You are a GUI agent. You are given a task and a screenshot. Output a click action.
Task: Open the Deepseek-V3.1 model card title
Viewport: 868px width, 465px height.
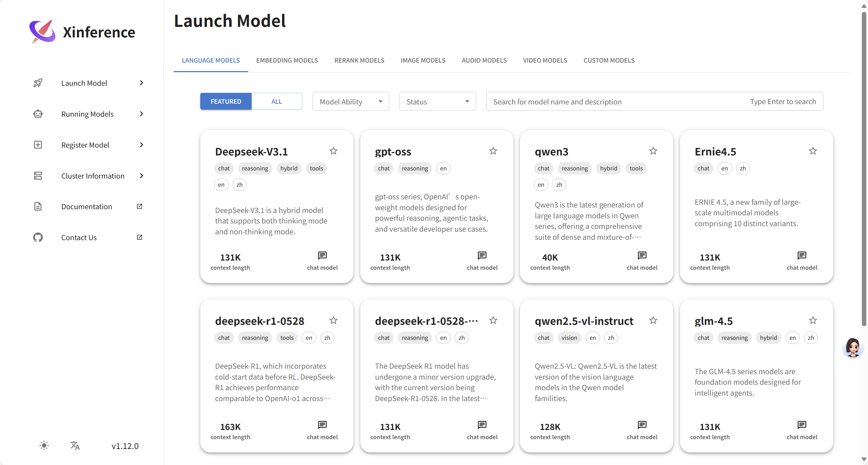pyautogui.click(x=251, y=152)
